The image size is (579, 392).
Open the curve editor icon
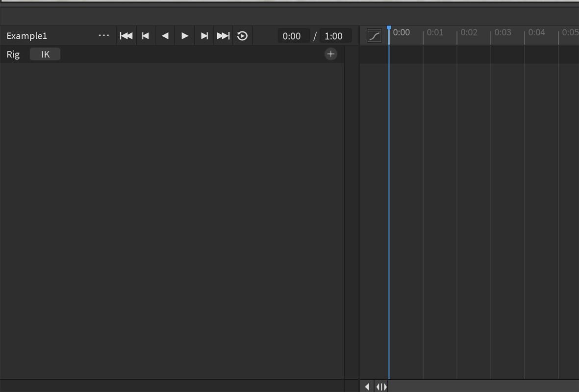(x=374, y=36)
